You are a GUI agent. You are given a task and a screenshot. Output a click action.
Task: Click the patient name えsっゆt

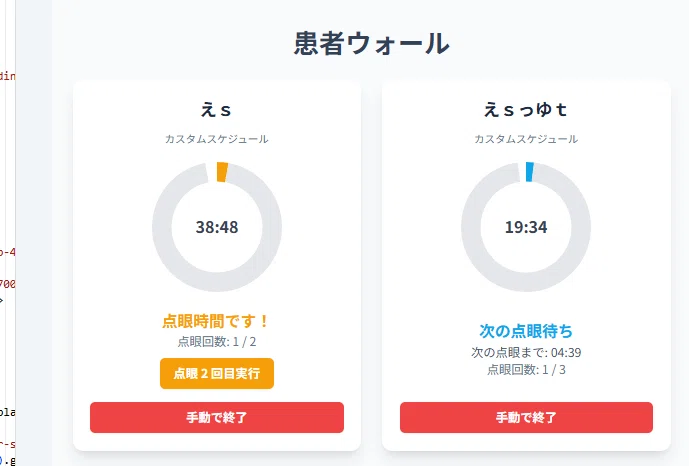tap(526, 109)
